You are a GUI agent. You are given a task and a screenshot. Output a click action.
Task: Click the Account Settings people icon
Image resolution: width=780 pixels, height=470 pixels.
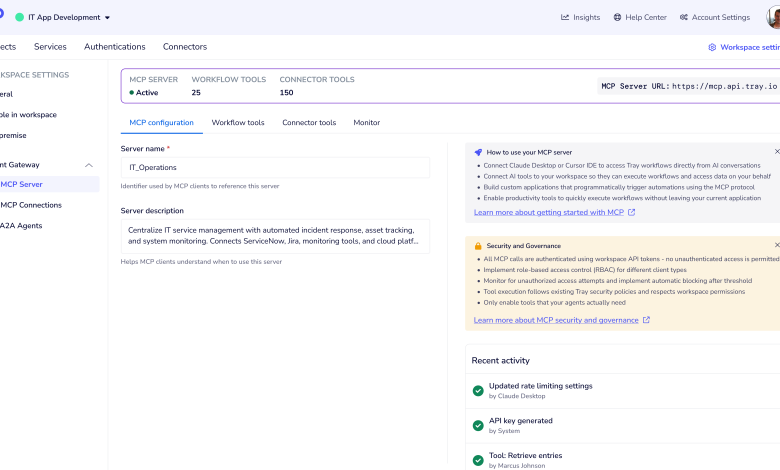(684, 17)
